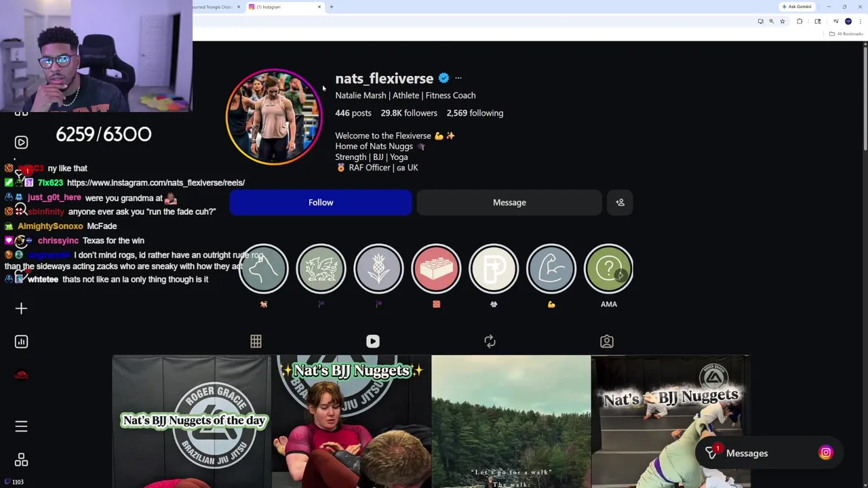868x488 pixels.
Task: Open sidebar profile avatar icon
Action: click(x=21, y=375)
